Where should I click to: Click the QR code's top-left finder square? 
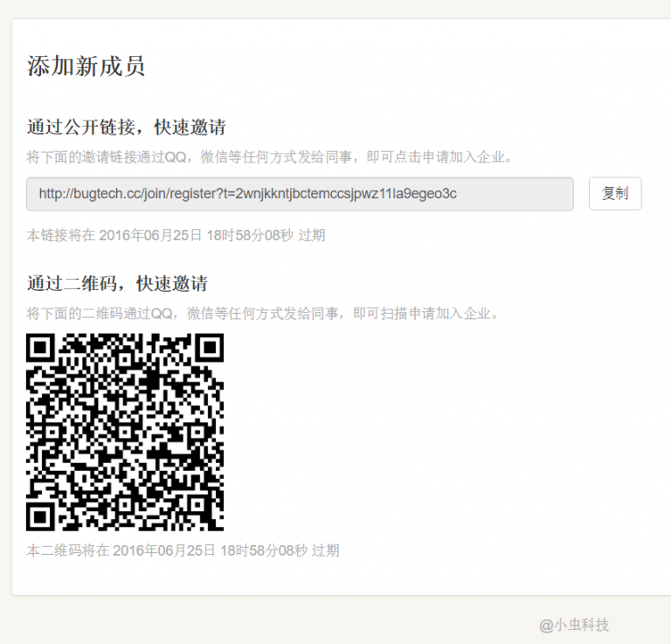41,348
